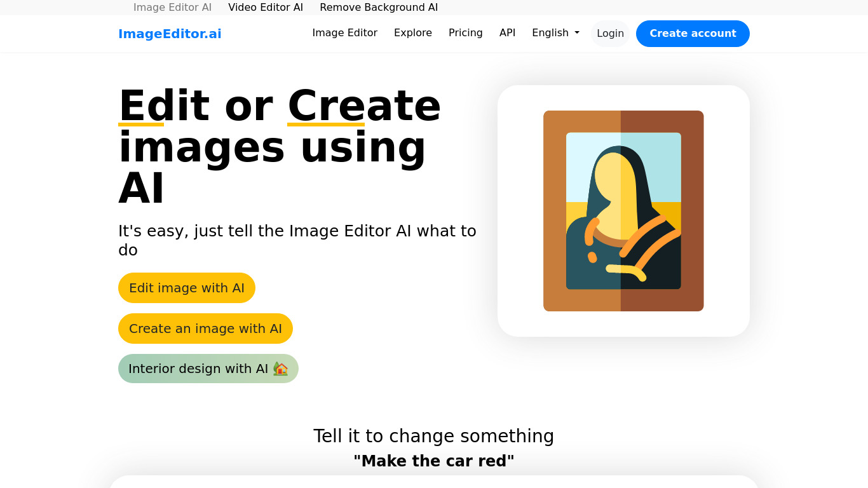The width and height of the screenshot is (868, 488).
Task: Click the ImageEditor.ai logo link
Action: [170, 34]
